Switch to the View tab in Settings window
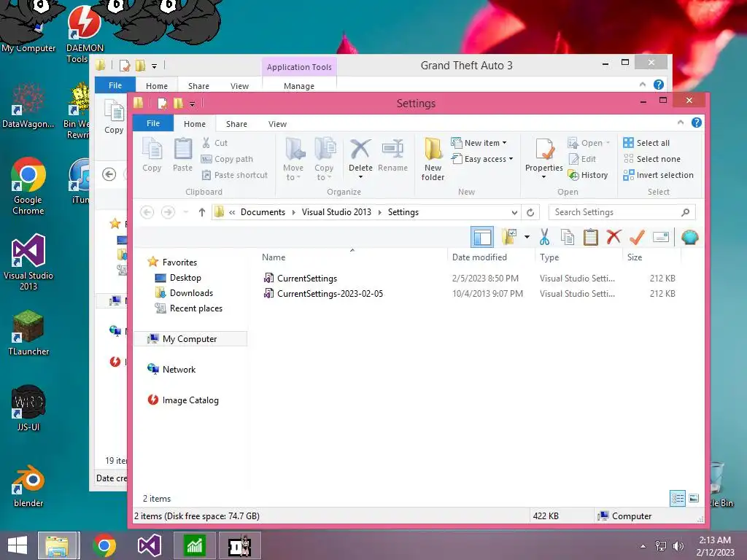The width and height of the screenshot is (747, 560). click(x=277, y=124)
